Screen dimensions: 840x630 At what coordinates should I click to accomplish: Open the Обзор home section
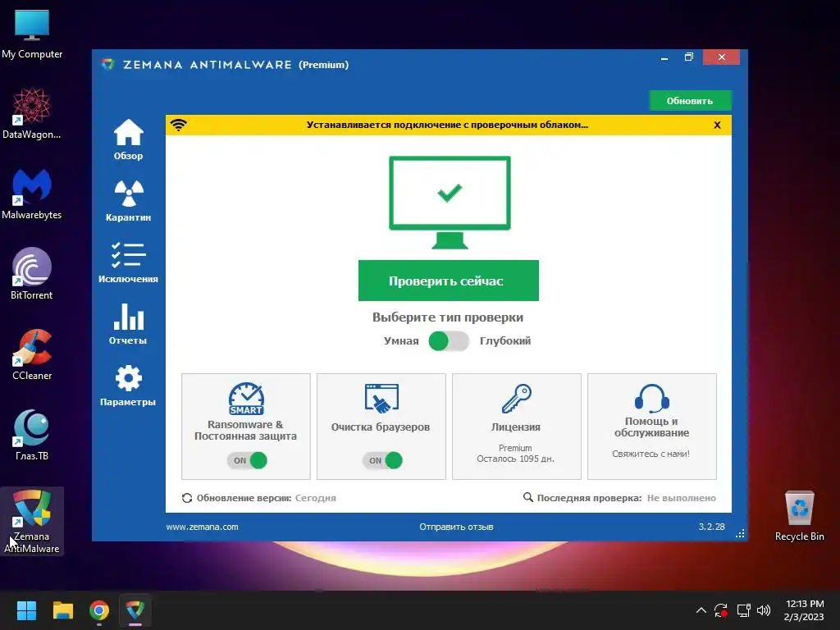[x=128, y=139]
